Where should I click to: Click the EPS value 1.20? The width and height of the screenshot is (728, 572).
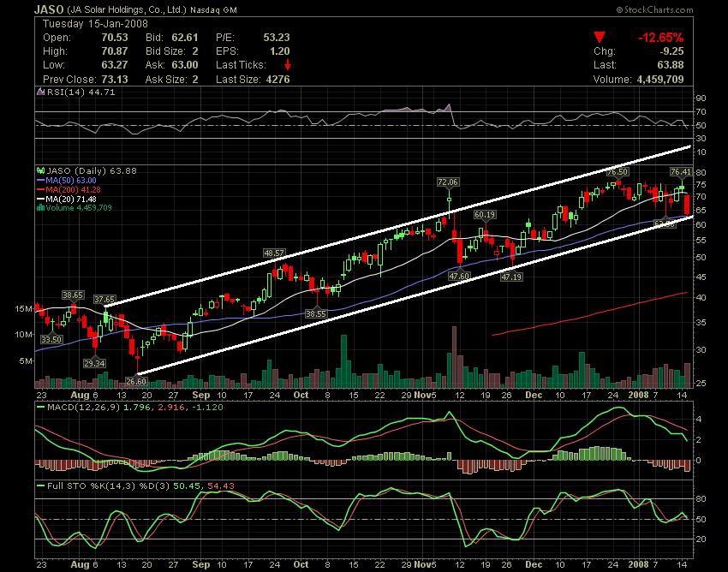[279, 51]
